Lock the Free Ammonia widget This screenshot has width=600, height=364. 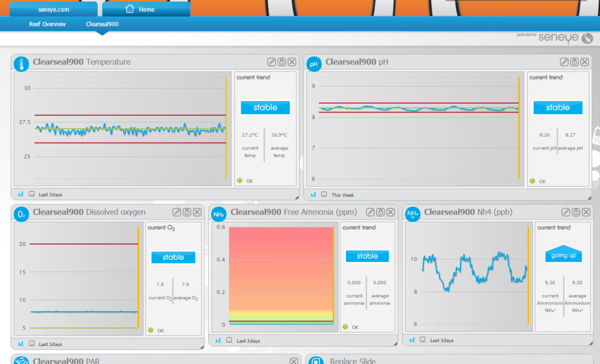(x=380, y=212)
